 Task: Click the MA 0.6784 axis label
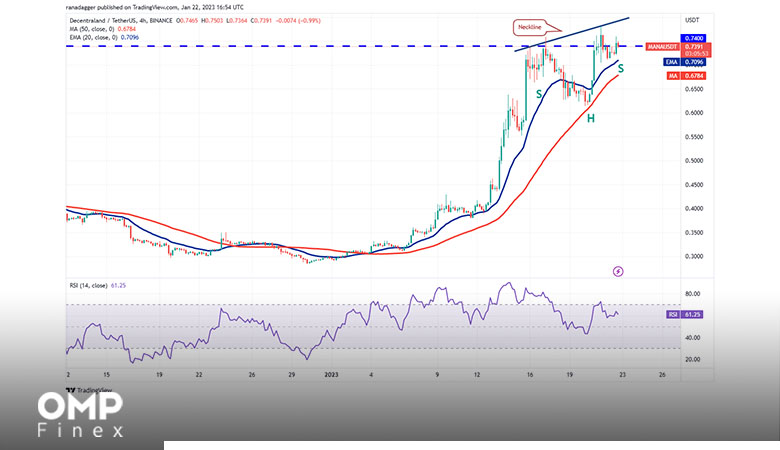(686, 76)
